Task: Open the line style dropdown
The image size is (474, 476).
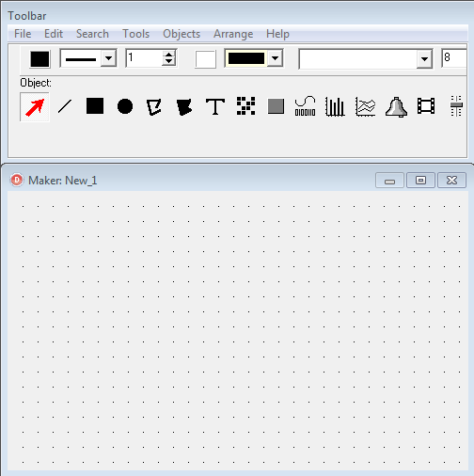Action: tap(109, 58)
